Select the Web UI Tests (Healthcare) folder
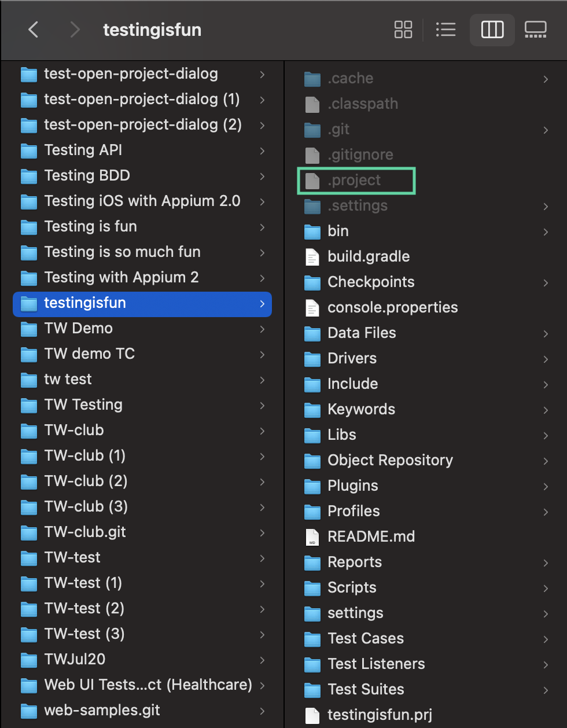Viewport: 567px width, 728px height. coord(148,685)
